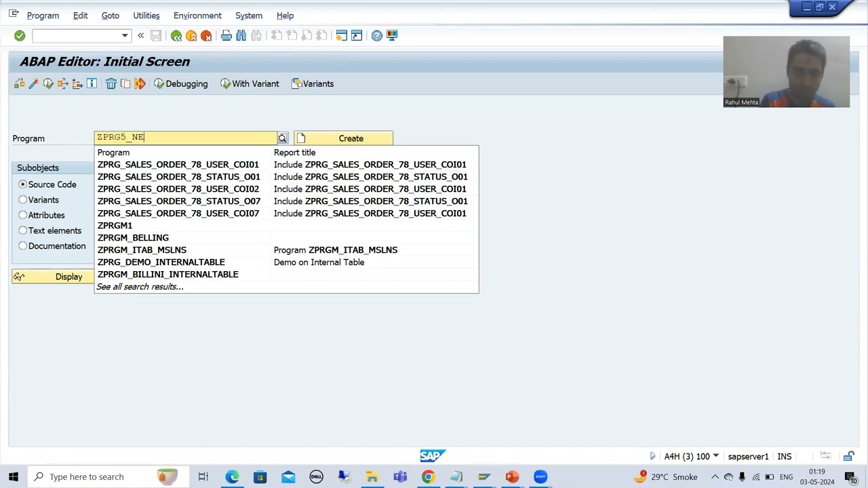Click the Customize Local Layout monitor icon
868x488 pixels.
click(x=392, y=35)
